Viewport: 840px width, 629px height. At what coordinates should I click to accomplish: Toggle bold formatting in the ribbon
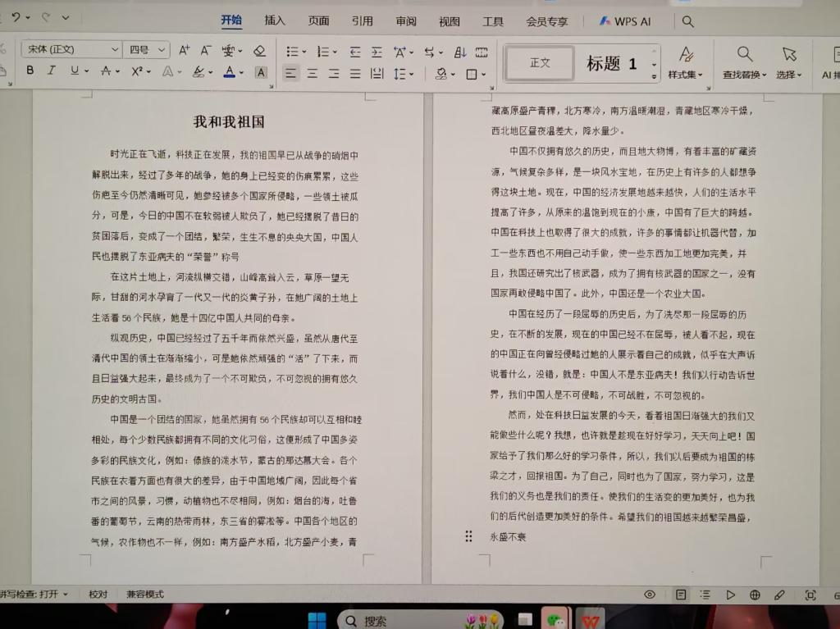coord(30,71)
